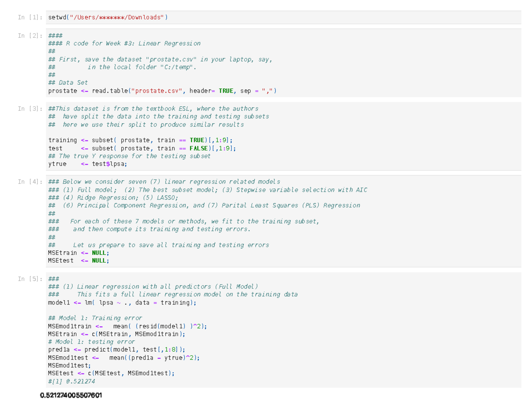
Task: Click the 'MSEmod1test <- mean(' line
Action: (x=124, y=357)
